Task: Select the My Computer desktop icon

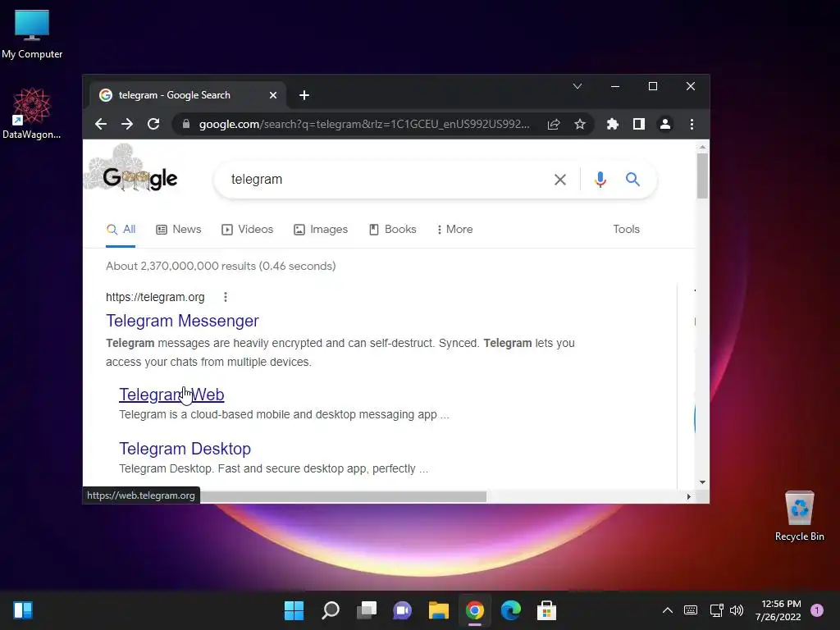Action: pos(32,34)
